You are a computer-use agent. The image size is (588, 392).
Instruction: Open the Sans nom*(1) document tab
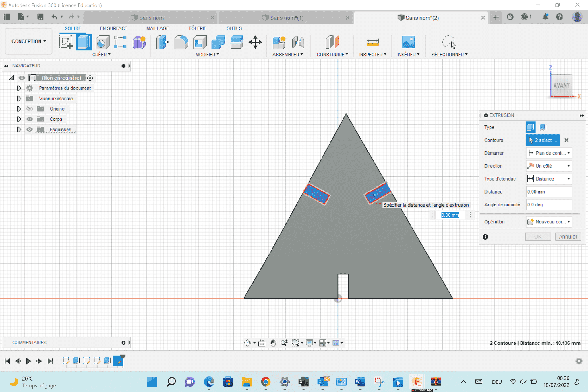point(286,18)
